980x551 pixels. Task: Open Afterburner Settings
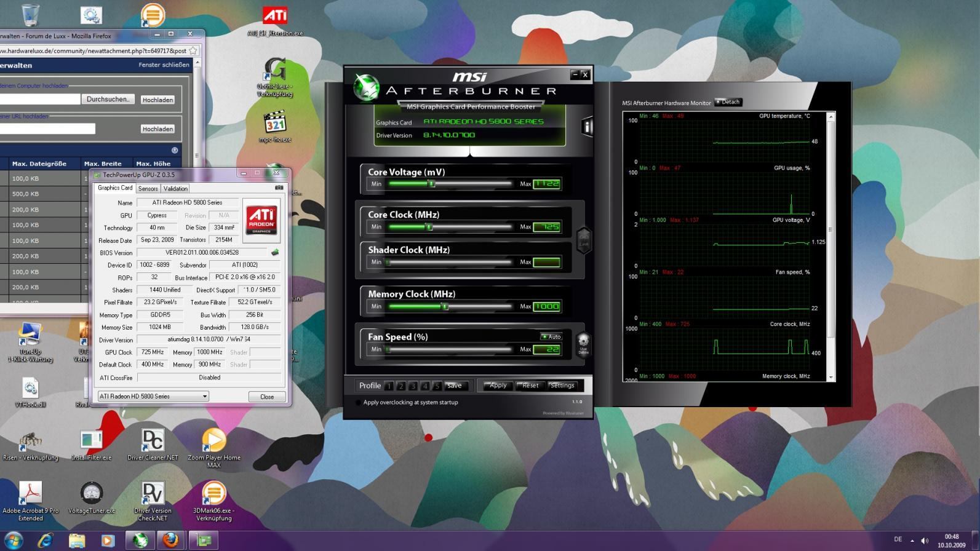click(x=562, y=386)
